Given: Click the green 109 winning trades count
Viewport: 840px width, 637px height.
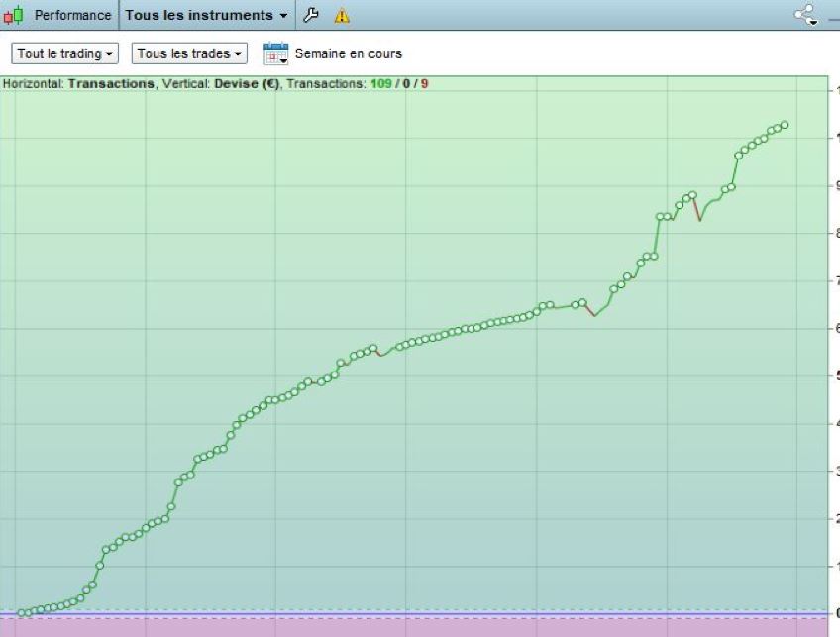Looking at the screenshot, I should point(381,84).
